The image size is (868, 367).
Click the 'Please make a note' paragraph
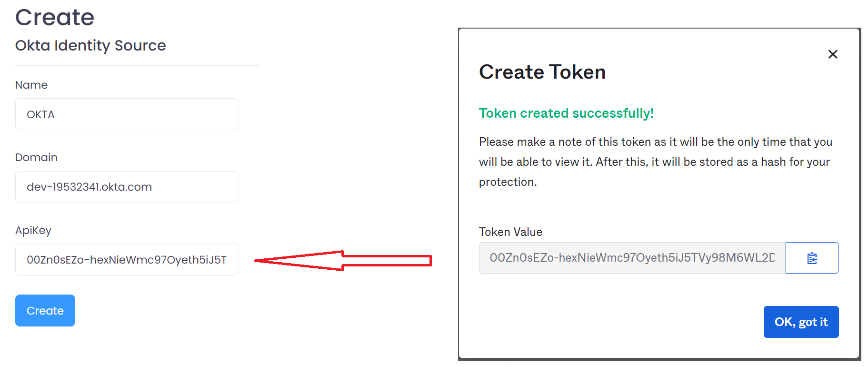tap(655, 162)
